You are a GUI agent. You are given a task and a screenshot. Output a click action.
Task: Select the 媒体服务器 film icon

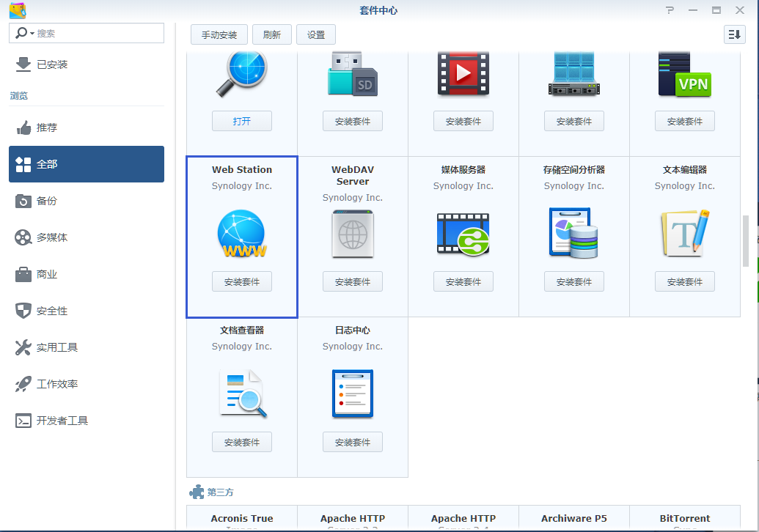[463, 234]
